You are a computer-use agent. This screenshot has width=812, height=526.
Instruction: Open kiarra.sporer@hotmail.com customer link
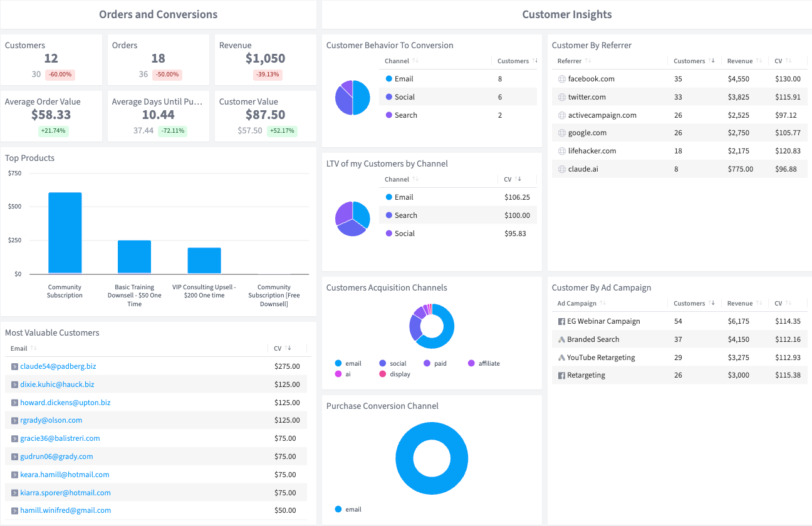[65, 493]
